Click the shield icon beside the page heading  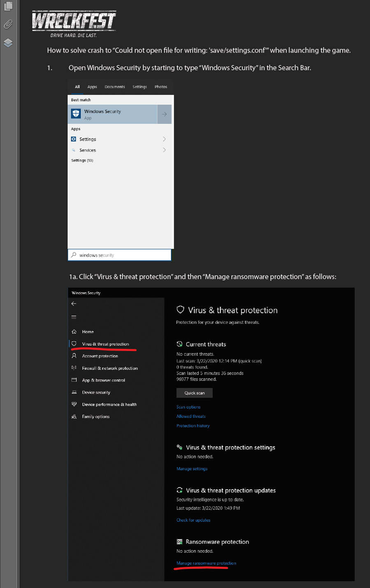(x=180, y=310)
